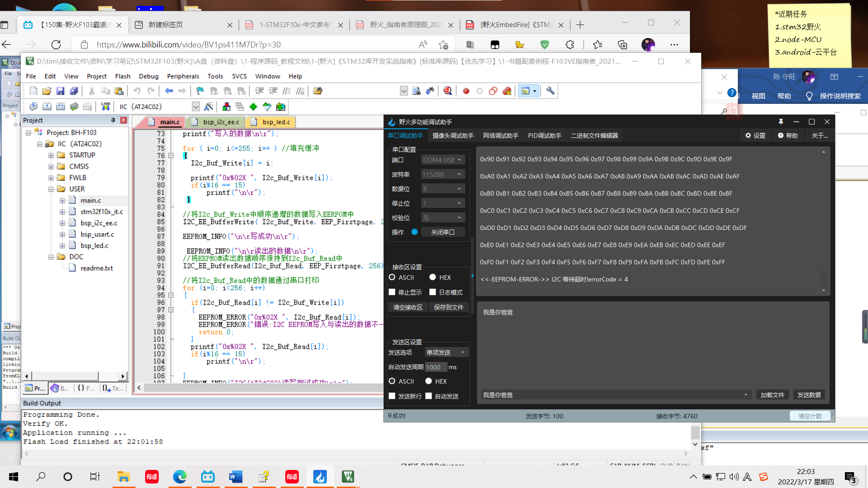The height and width of the screenshot is (488, 868).
Task: Open the 数据位 dropdown
Action: tap(443, 189)
